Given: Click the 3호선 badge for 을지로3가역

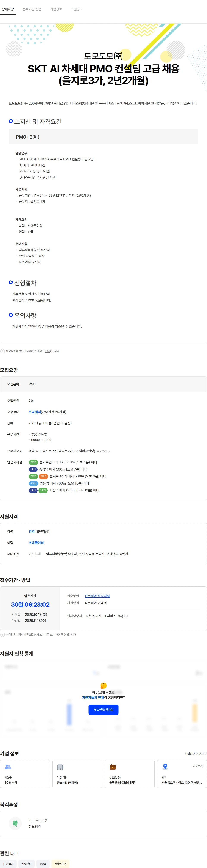Looking at the screenshot, I should click(x=43, y=476).
